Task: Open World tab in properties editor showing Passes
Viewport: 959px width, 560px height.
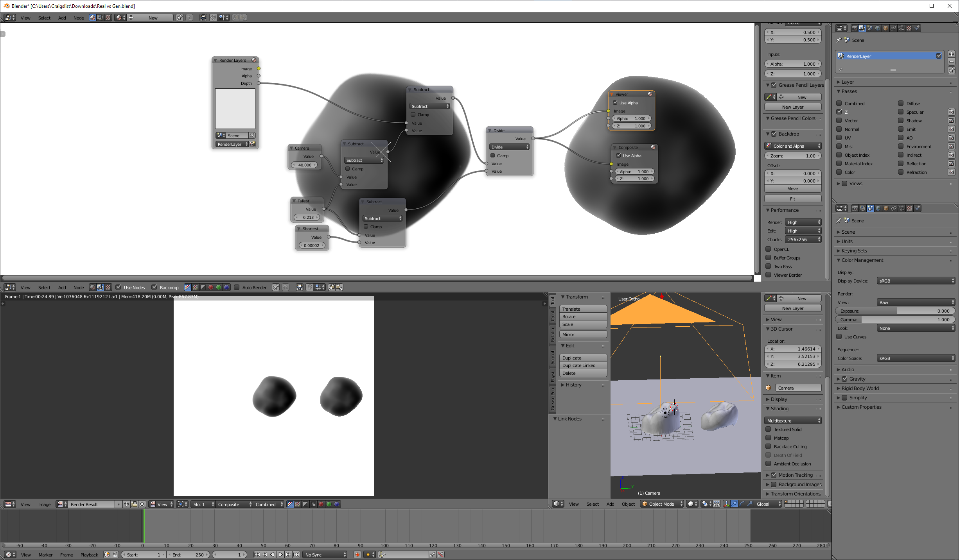Action: tap(878, 28)
